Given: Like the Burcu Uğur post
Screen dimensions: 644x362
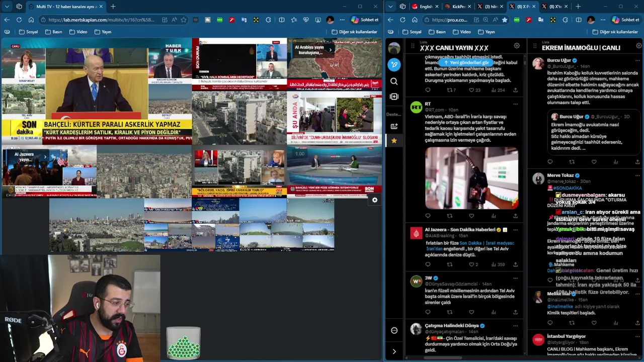Looking at the screenshot, I should [594, 162].
